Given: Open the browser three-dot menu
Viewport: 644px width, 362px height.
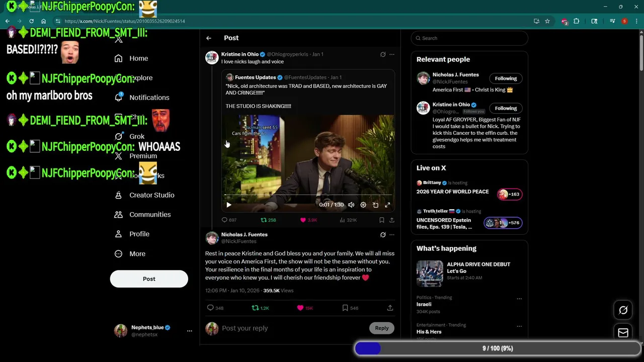Looking at the screenshot, I should point(636,21).
